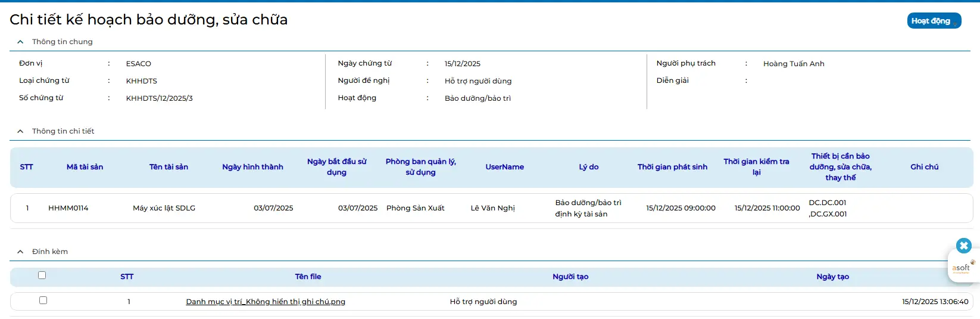Image resolution: width=980 pixels, height=319 pixels.
Task: Open the Hoạt động dropdown button
Action: click(x=934, y=21)
